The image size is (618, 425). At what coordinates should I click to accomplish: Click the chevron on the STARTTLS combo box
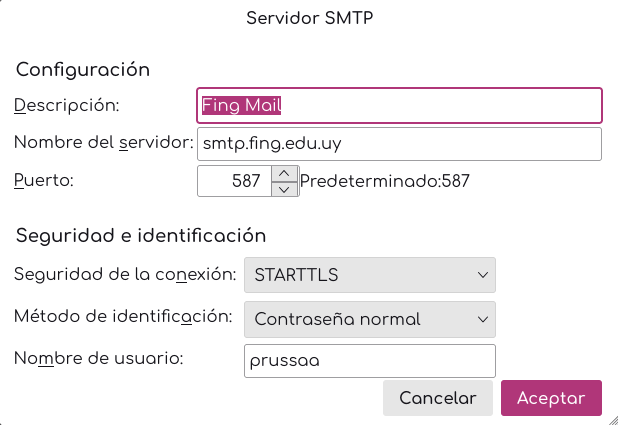pos(482,274)
